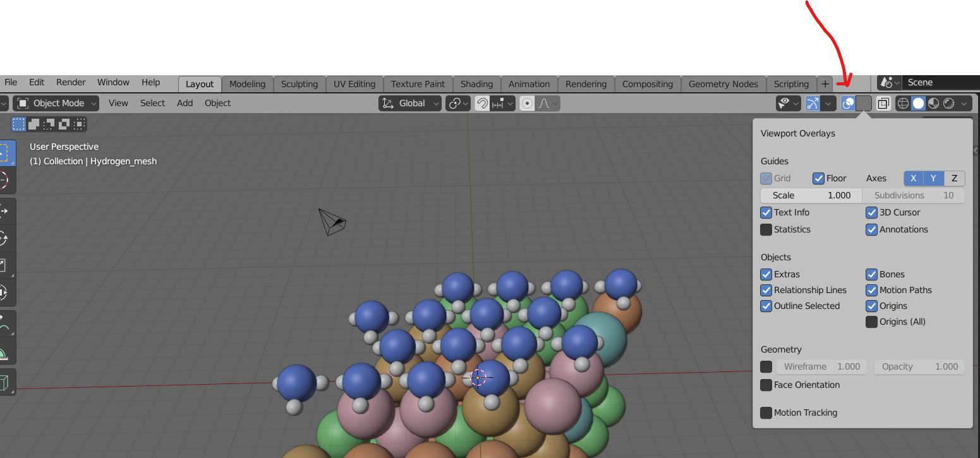Enable the Motion Tracking checkbox
980x458 pixels.
766,413
